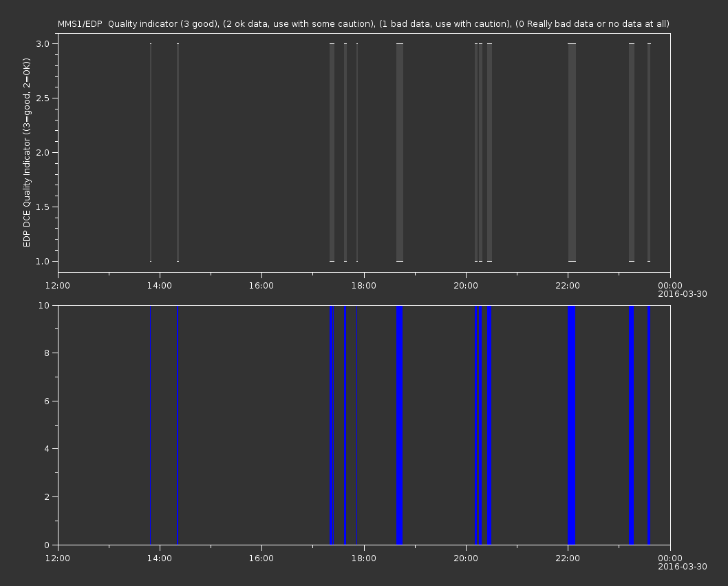Screen dimensions: 728x586
Task: Click the gray bar just after 14:00
Action: pos(178,152)
